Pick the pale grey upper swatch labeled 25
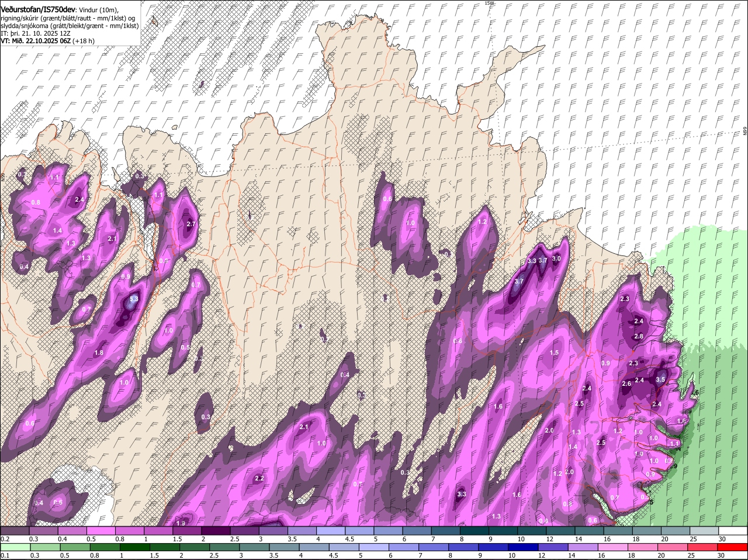Screen dimensions: 748x560 point(705,531)
